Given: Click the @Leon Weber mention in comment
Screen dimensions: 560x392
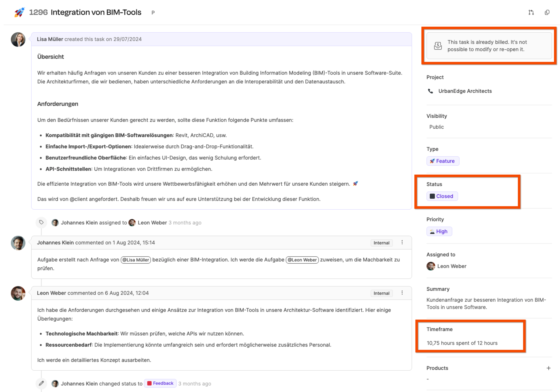Looking at the screenshot, I should (x=302, y=260).
